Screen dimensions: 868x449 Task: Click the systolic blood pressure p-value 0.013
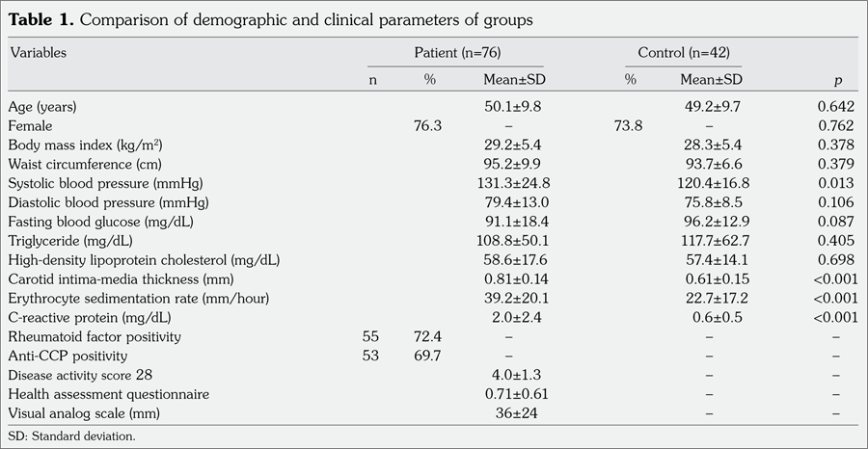835,183
